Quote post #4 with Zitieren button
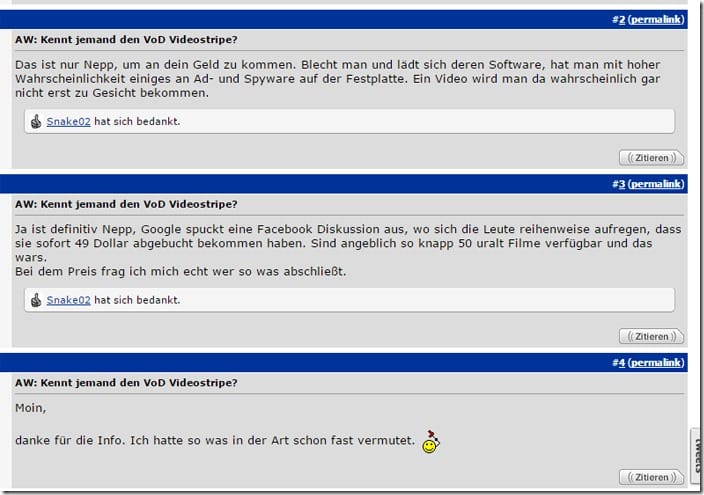 [x=651, y=477]
